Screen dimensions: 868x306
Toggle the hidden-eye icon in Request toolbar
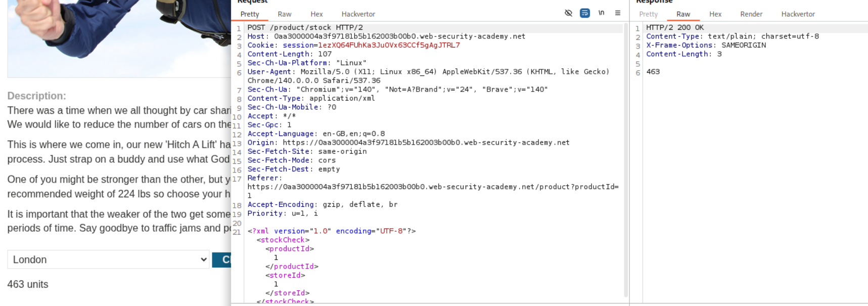pyautogui.click(x=568, y=13)
